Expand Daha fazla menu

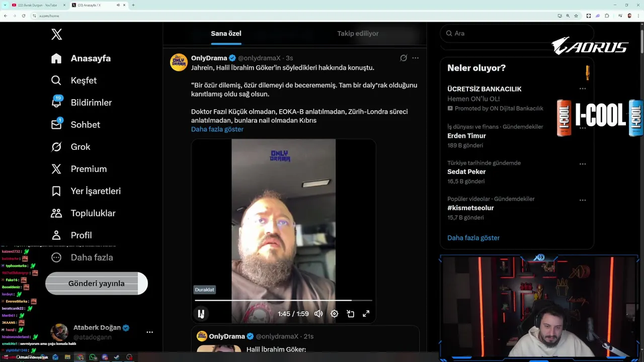pyautogui.click(x=82, y=257)
